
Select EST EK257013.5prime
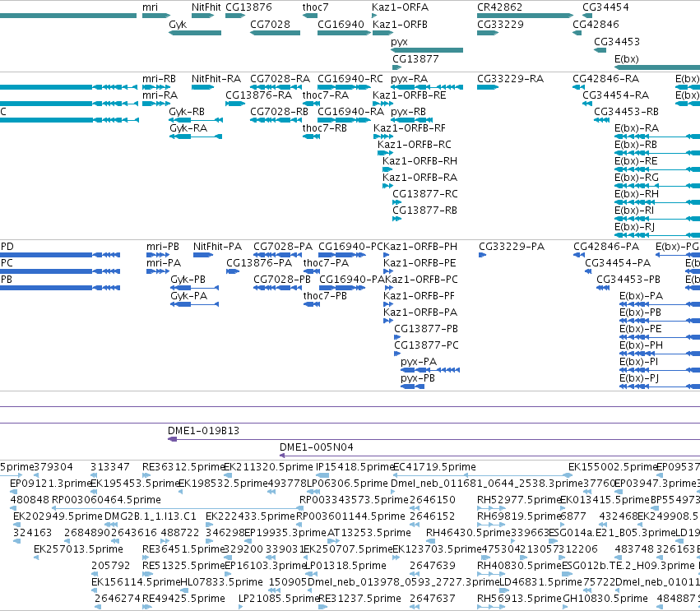tap(36, 558)
